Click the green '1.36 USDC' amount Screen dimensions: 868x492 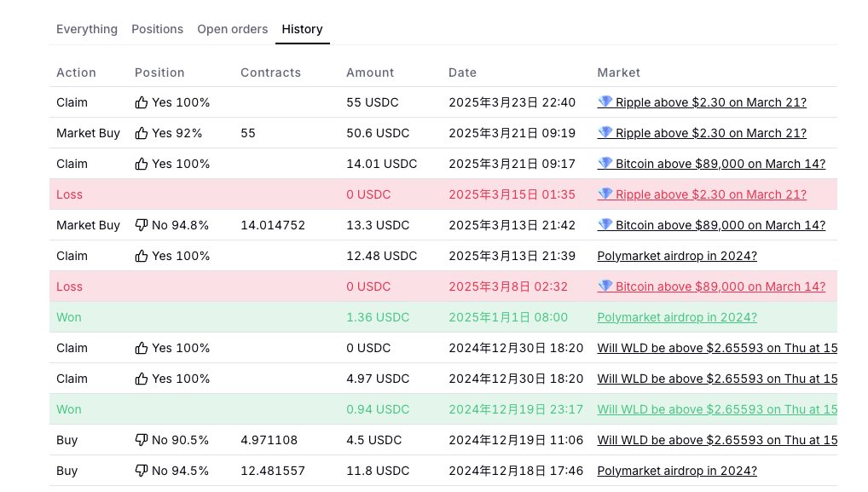point(378,317)
